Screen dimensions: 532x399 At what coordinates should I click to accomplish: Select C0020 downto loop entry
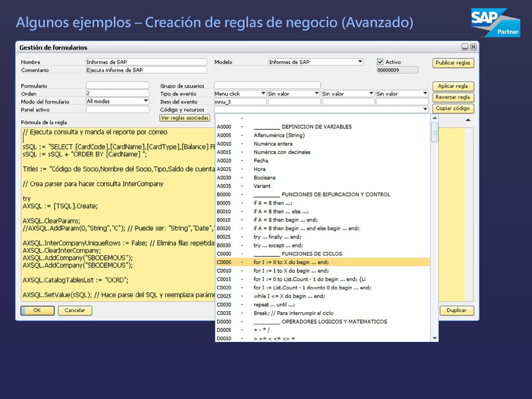tap(323, 288)
